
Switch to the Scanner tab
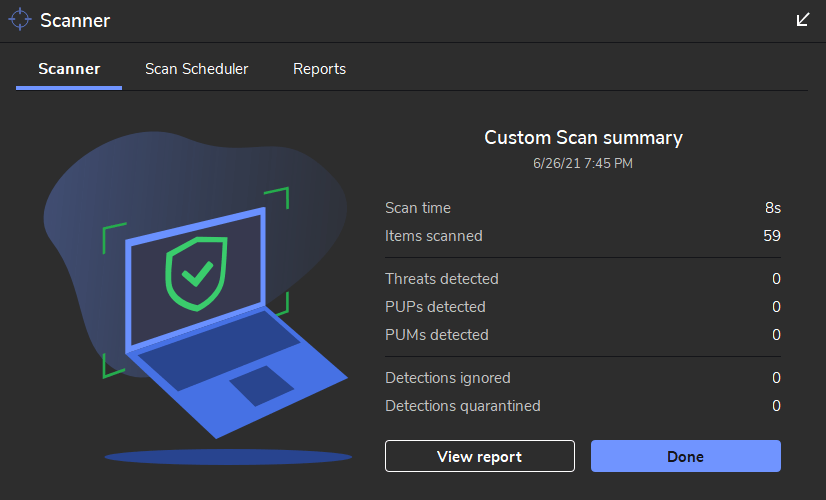[x=69, y=69]
